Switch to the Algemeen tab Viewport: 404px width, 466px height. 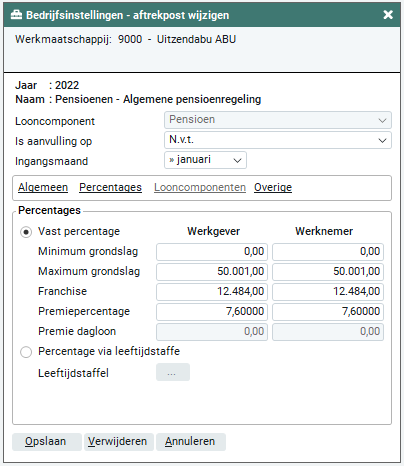coord(43,187)
